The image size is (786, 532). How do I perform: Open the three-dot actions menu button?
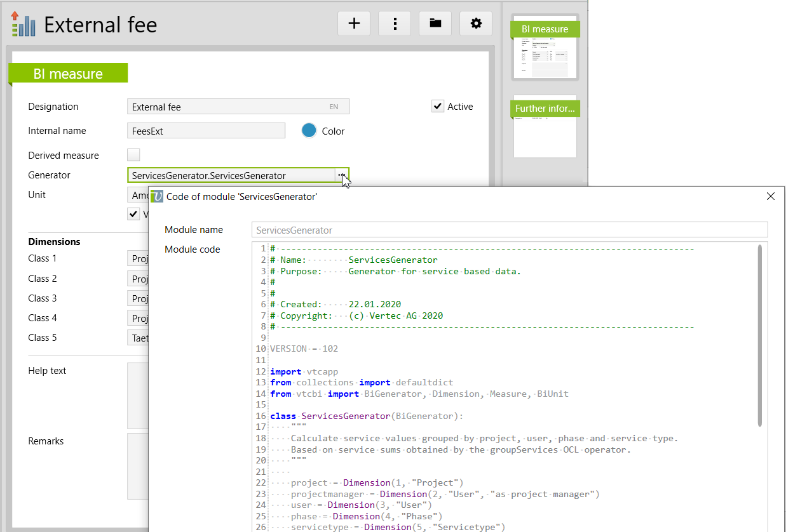[395, 23]
